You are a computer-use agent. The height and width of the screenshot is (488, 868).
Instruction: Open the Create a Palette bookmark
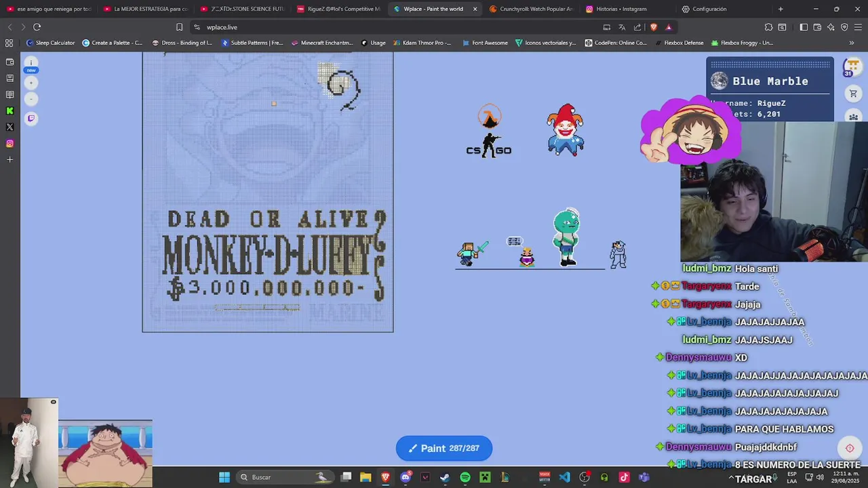tap(112, 43)
